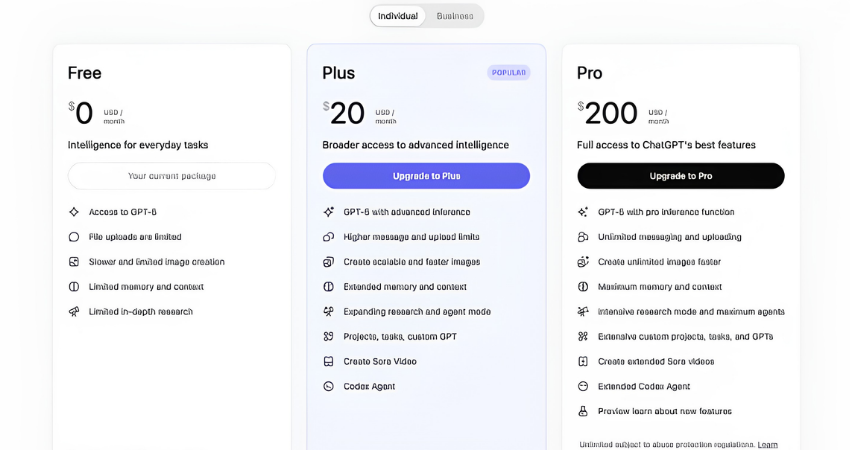Click the slower image creation icon
The width and height of the screenshot is (850, 450).
coord(74,262)
